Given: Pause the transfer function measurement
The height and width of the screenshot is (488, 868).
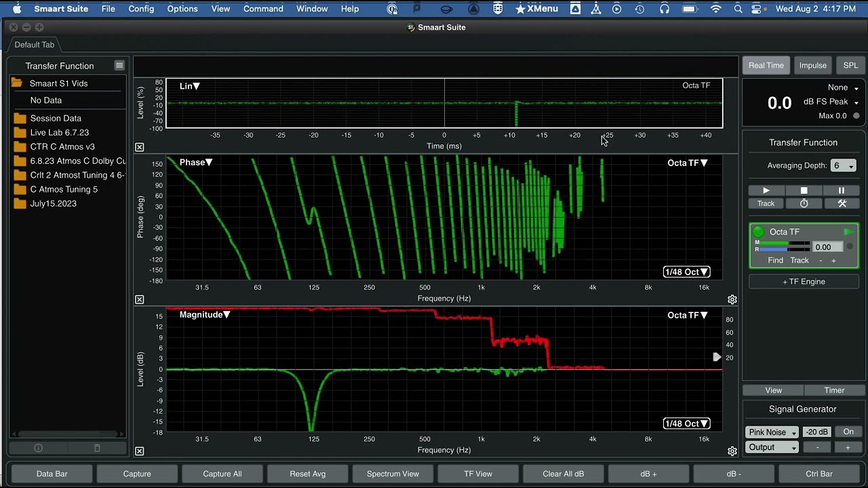Looking at the screenshot, I should (x=842, y=191).
